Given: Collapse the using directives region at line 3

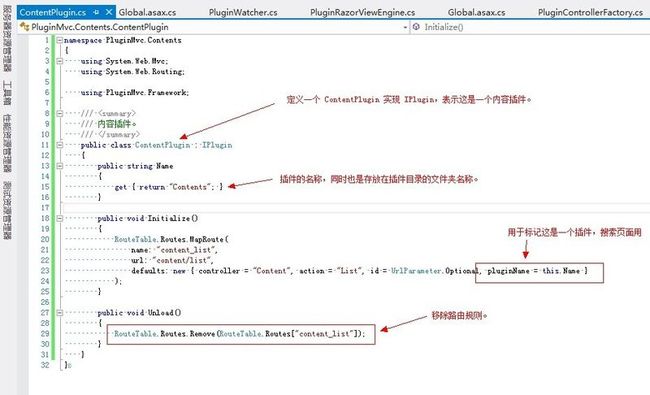Looking at the screenshot, I should [60, 61].
